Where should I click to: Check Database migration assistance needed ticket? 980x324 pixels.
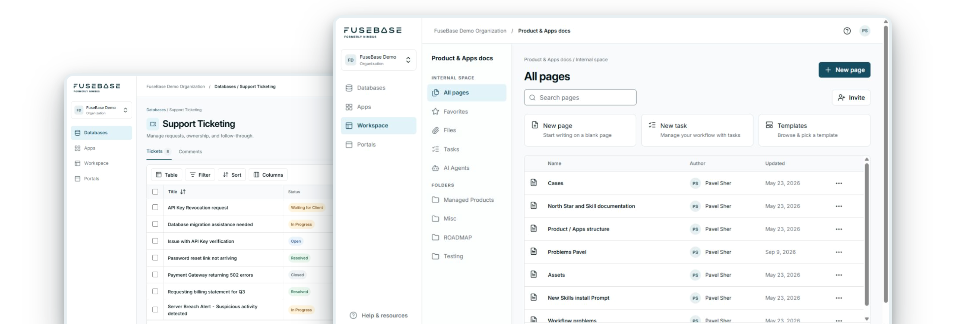155,224
